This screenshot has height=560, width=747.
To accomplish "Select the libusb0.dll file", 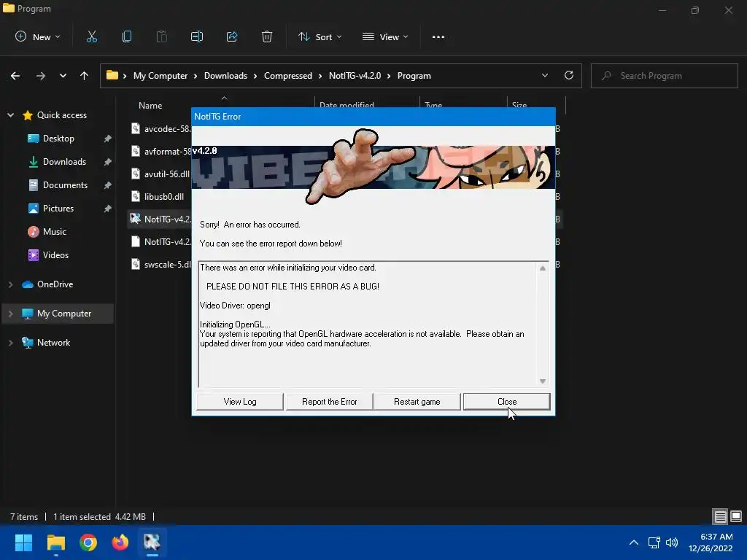I will (x=163, y=196).
